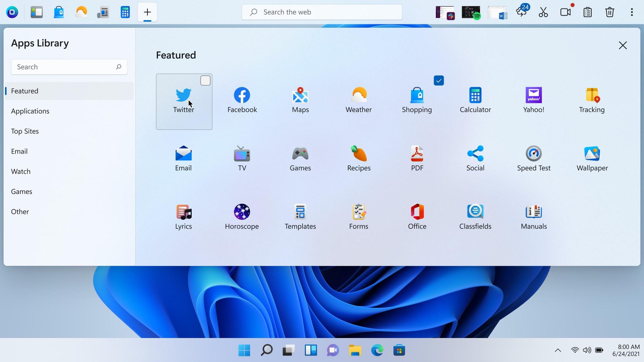Open the three-dot more options menu
The image size is (644, 362).
(x=632, y=12)
